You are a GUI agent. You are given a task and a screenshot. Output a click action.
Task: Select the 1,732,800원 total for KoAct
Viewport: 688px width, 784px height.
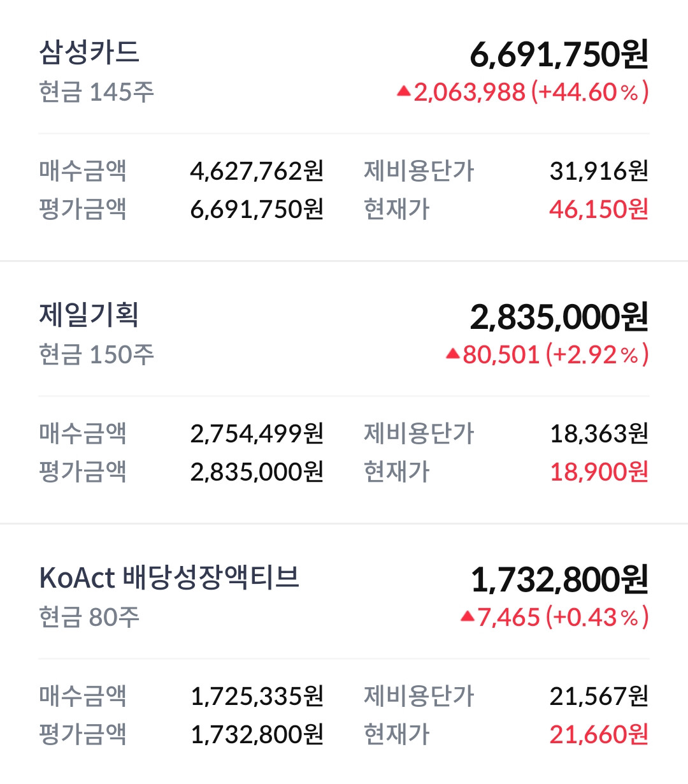pos(559,579)
